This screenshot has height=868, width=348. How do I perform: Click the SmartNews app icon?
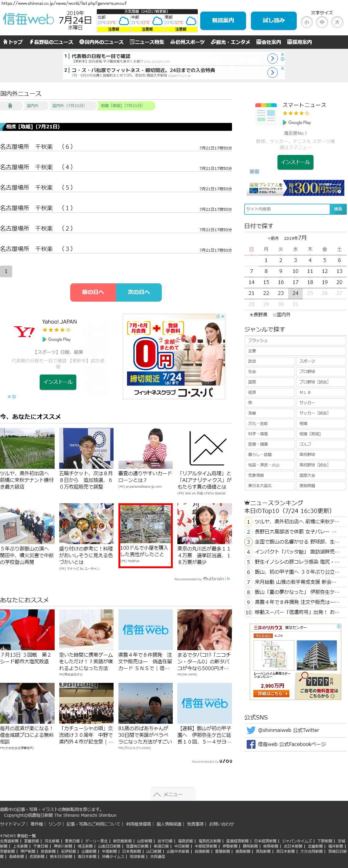[x=266, y=114]
